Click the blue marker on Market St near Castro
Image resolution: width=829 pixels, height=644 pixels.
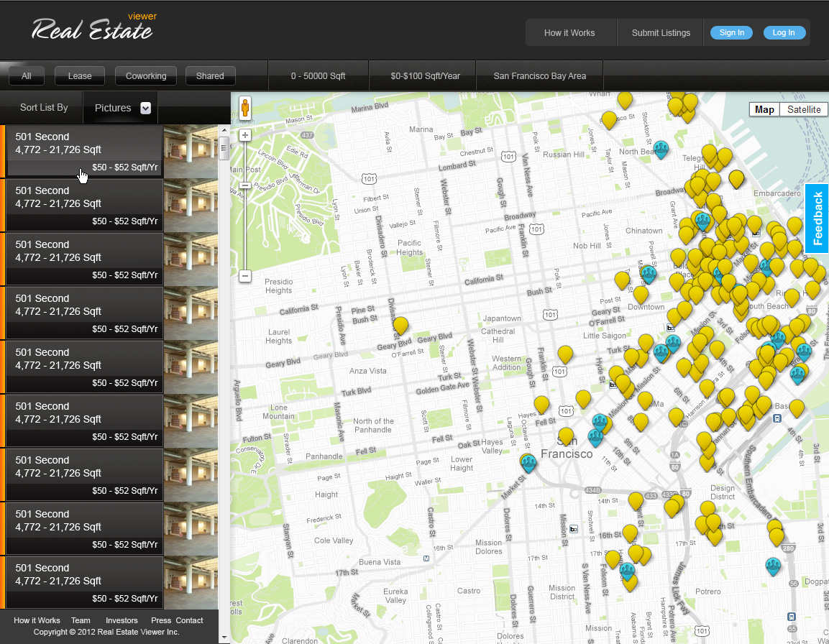coord(529,462)
